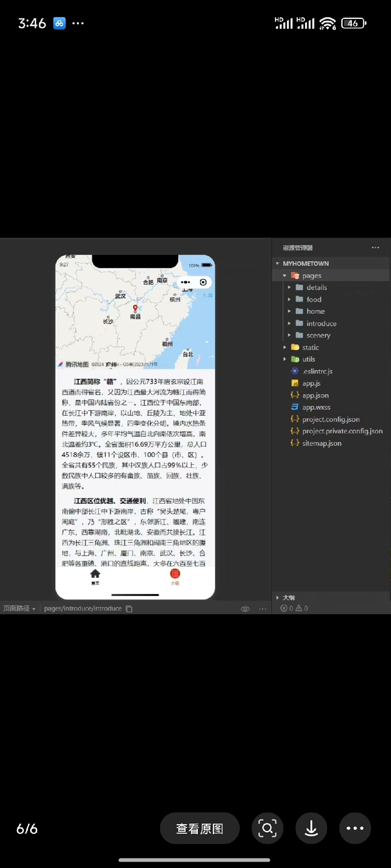Click the 江西区位优越、交通便利 heading
This screenshot has width=391, height=868.
click(x=110, y=500)
